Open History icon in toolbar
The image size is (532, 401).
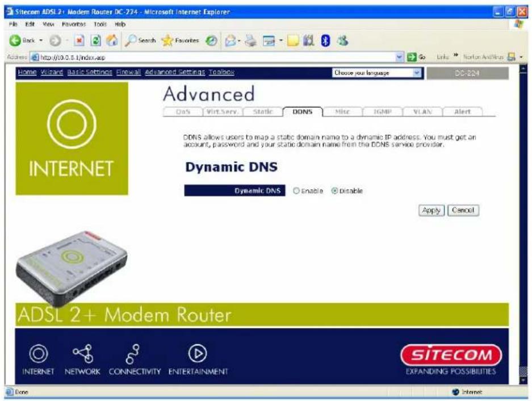pyautogui.click(x=211, y=41)
